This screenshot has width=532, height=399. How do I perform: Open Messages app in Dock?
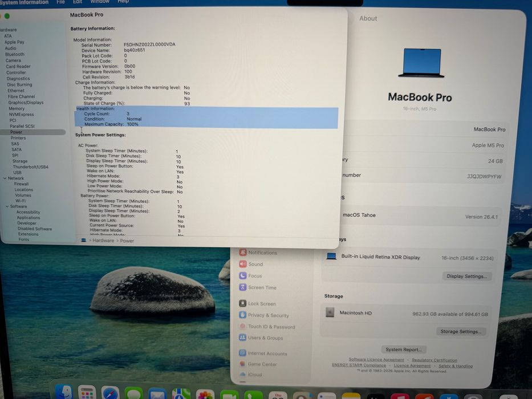[x=133, y=393]
